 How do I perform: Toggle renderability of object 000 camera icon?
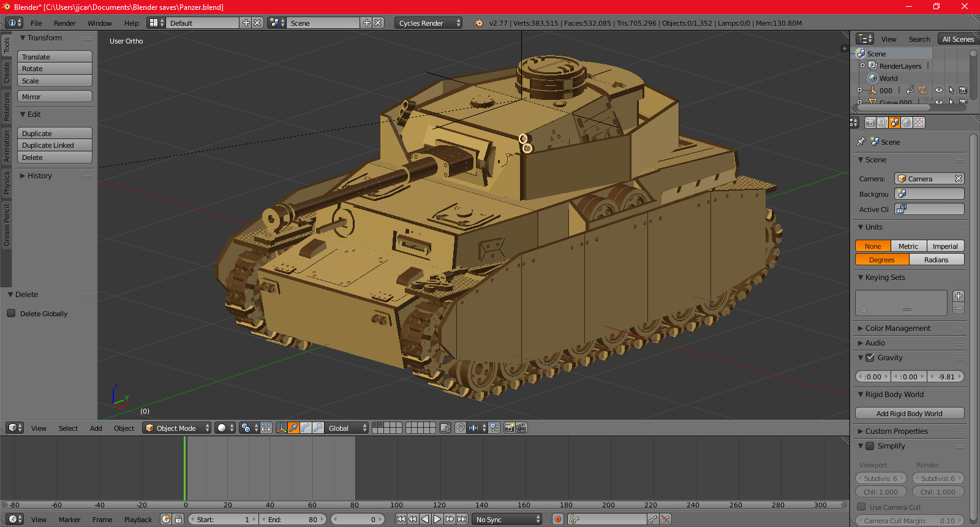coord(963,90)
